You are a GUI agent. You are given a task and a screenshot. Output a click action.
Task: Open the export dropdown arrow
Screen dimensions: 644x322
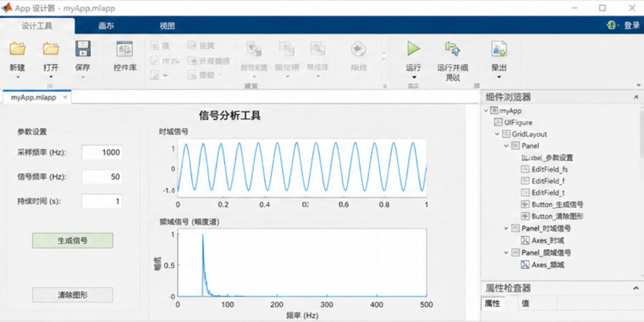tap(499, 77)
